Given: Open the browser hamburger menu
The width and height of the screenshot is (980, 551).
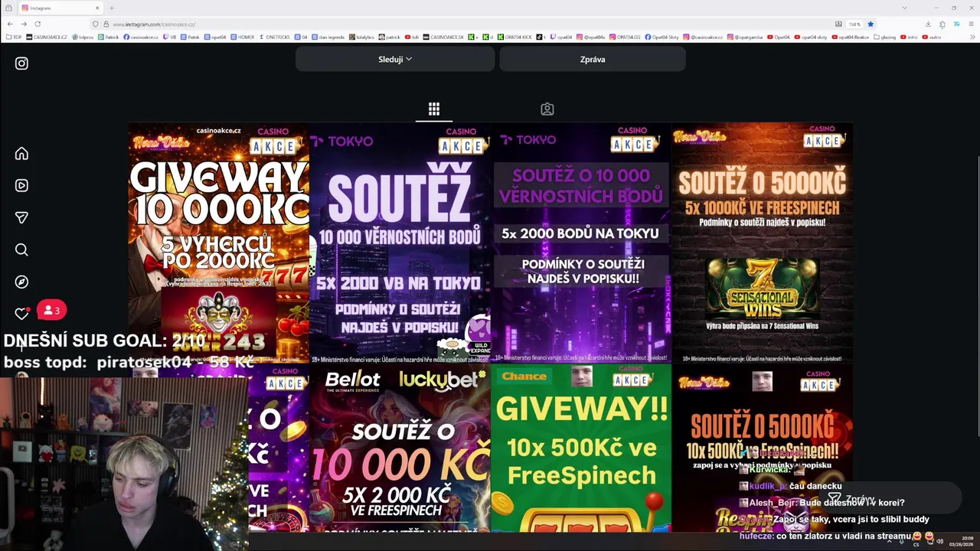Looking at the screenshot, I should click(x=971, y=24).
